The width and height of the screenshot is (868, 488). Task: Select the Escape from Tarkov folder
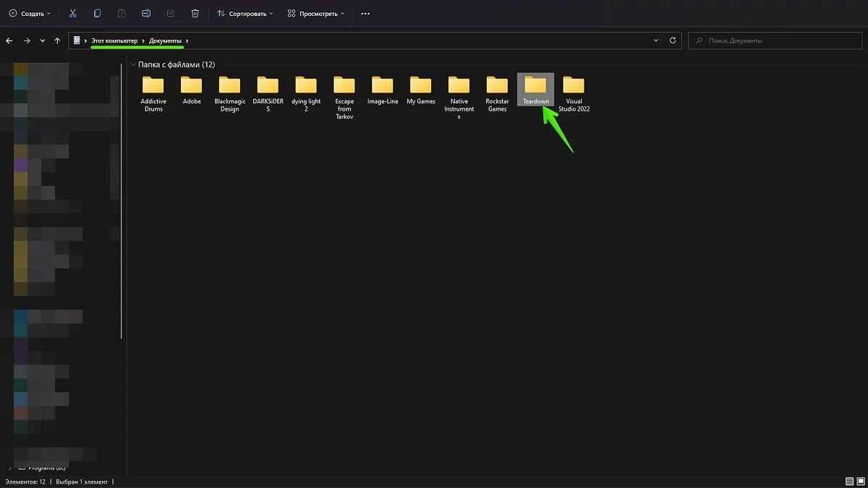coord(344,97)
